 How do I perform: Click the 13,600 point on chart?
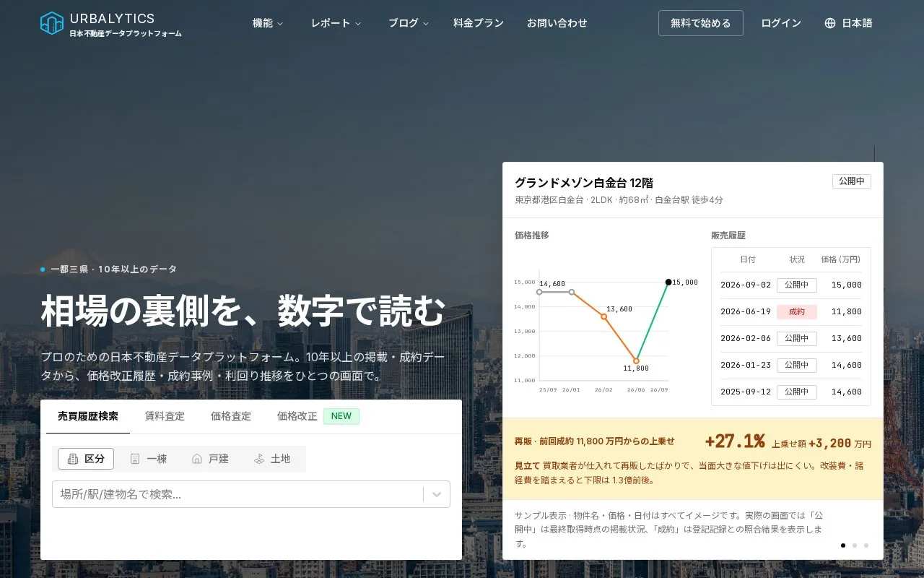click(604, 316)
